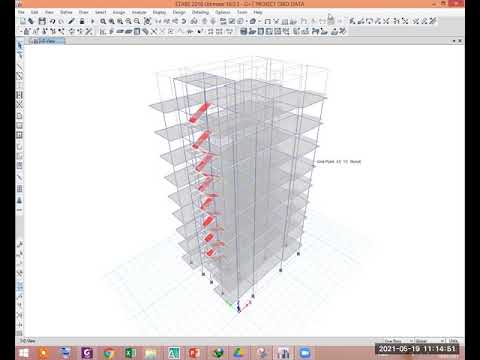Click the Redo icon
Viewport: 480px width, 360px height.
click(x=61, y=21)
